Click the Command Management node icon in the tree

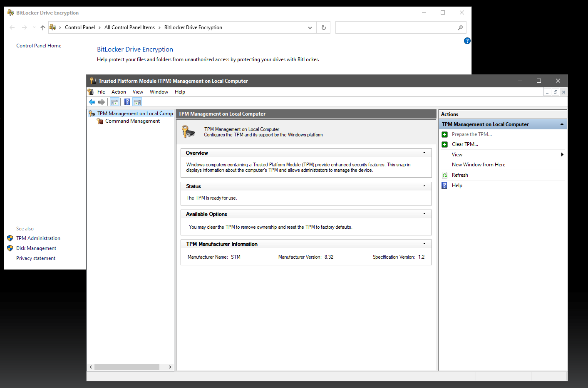pyautogui.click(x=100, y=121)
